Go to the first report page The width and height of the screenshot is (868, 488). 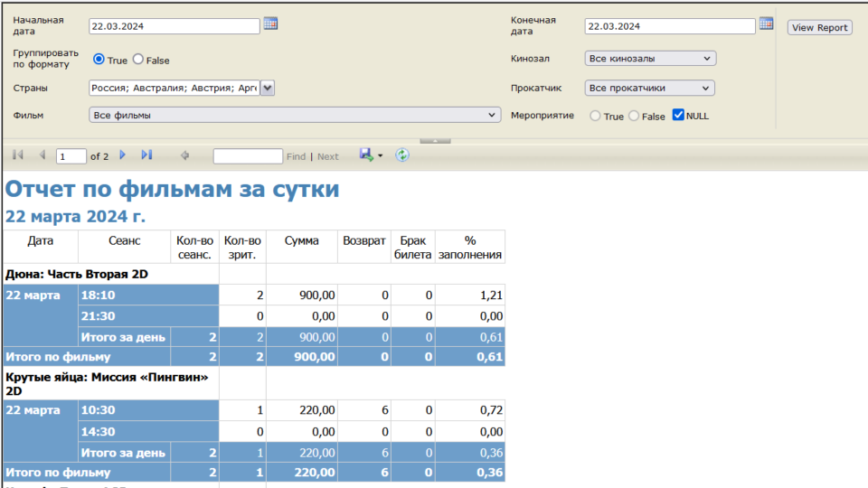pyautogui.click(x=18, y=155)
